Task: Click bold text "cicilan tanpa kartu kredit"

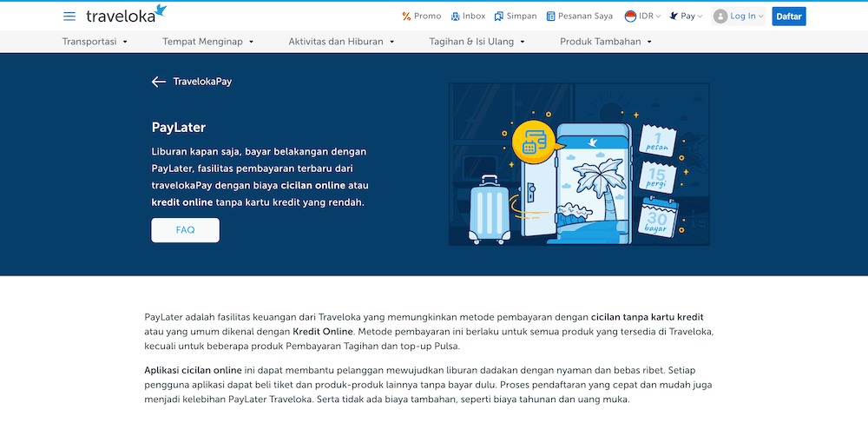Action: [648, 317]
